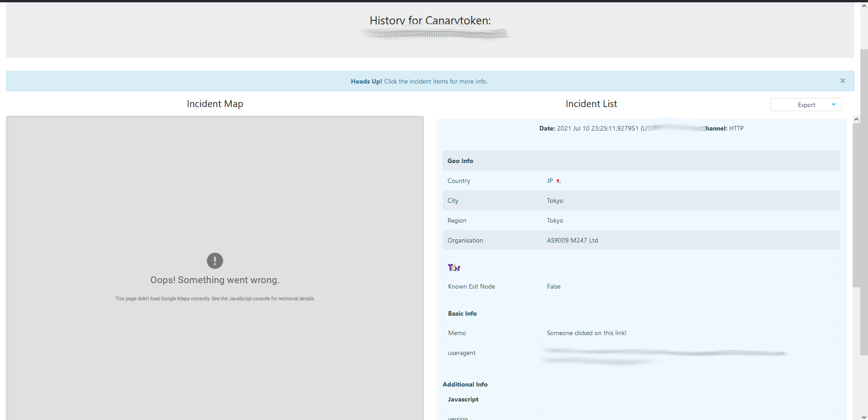Image resolution: width=868 pixels, height=420 pixels.
Task: Click the Incident List heading
Action: (591, 104)
